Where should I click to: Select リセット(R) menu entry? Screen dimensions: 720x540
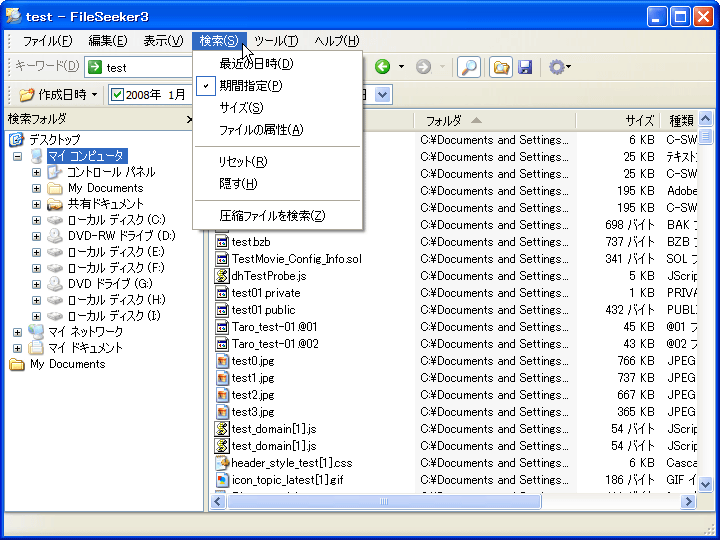pyautogui.click(x=278, y=162)
